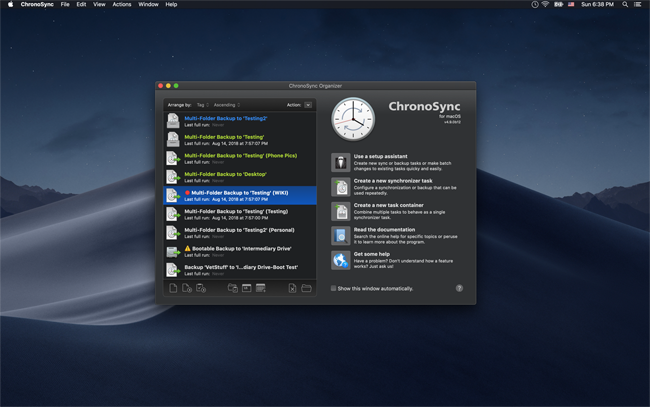
Task: Select task 'Multi-Folder Backup to 'Testing2''
Action: click(240, 121)
